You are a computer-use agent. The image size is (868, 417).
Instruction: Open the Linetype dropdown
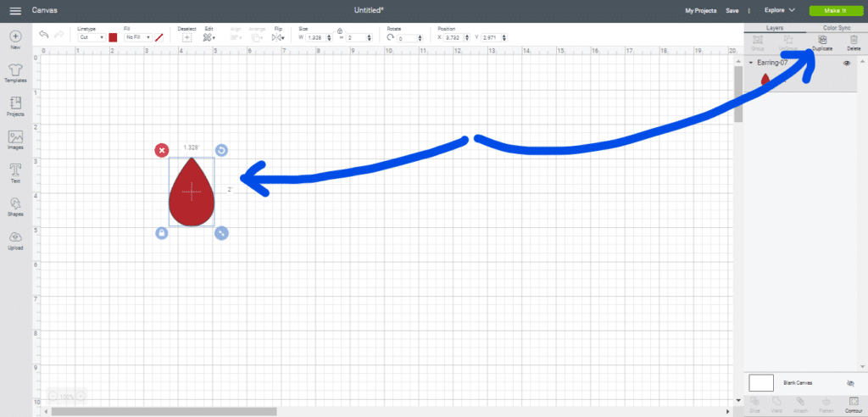pyautogui.click(x=91, y=37)
